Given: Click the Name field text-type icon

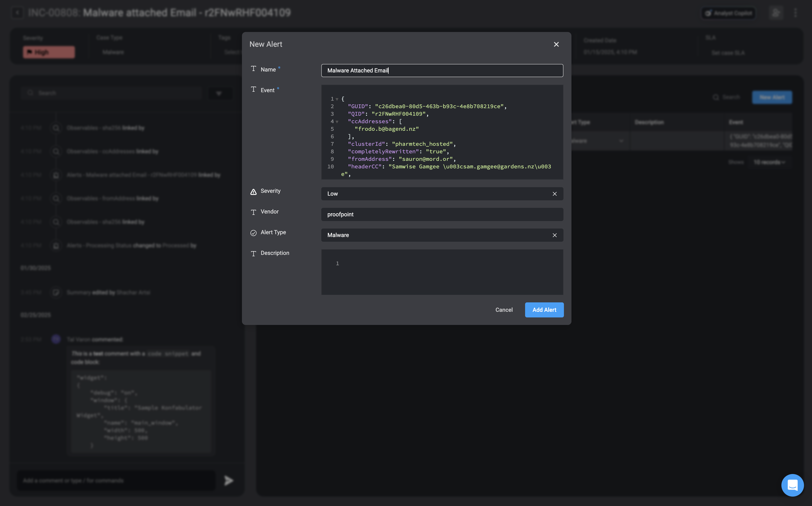Looking at the screenshot, I should (253, 69).
